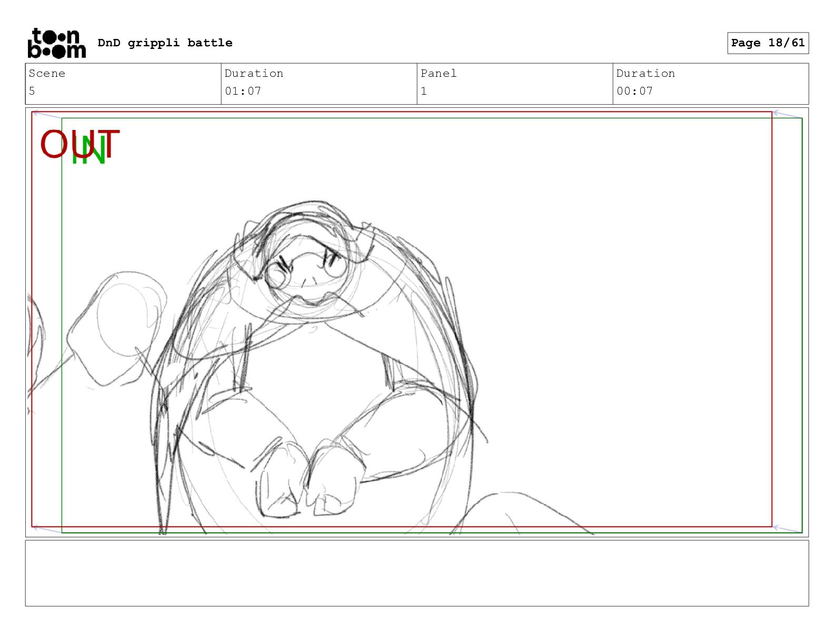Click the 'Duration' label beside Panel
Viewport: 834px width, 644px height.
click(x=646, y=73)
